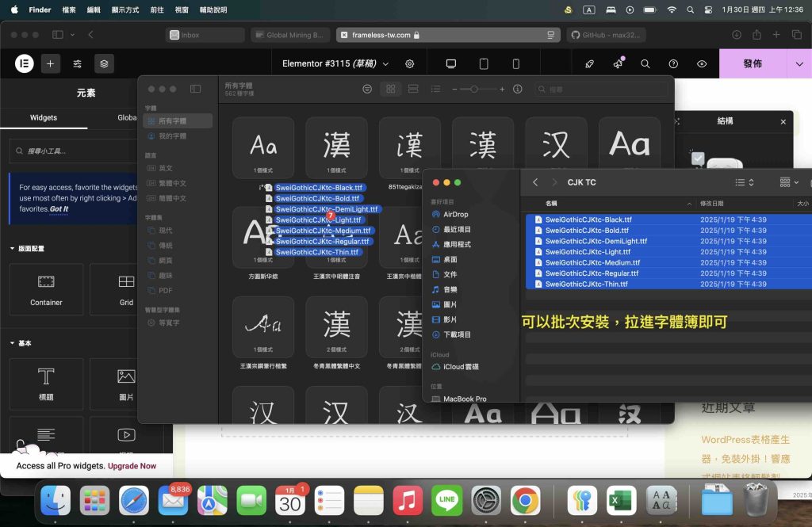Open Google Chrome from the Dock
Screen dimensions: 812x527
pos(525,501)
